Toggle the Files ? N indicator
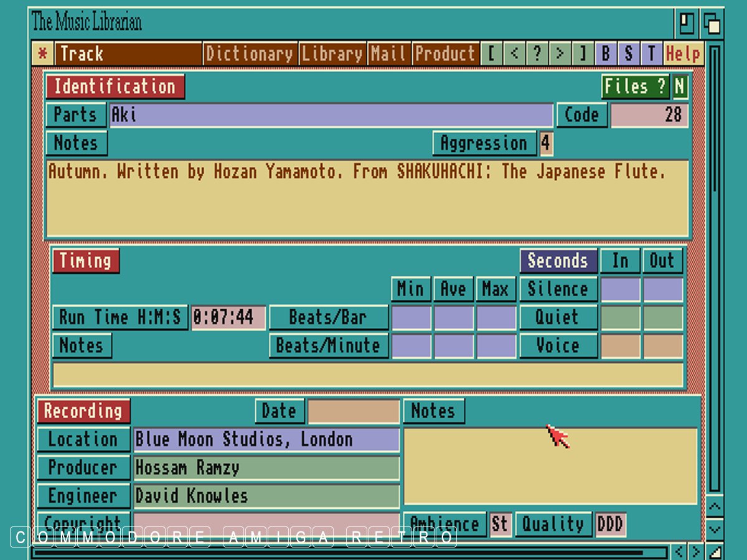747x560 pixels. tap(679, 87)
